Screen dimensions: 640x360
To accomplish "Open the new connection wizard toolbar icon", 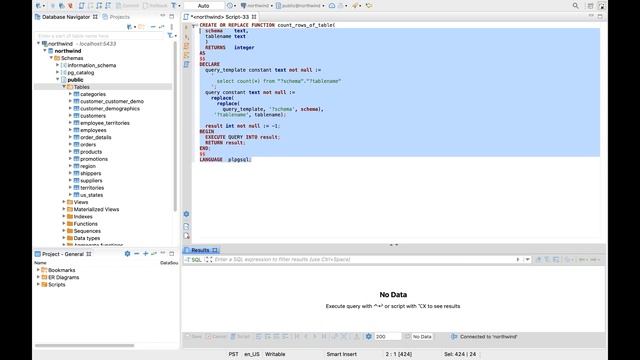I will click(39, 6).
